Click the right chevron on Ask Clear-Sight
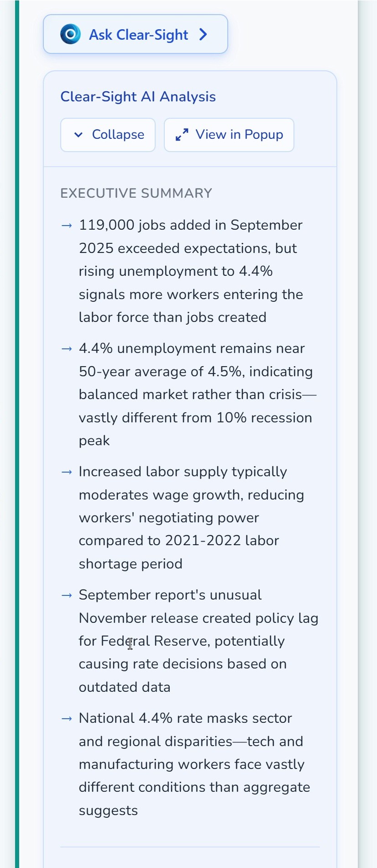Screen dimensions: 377x868 point(204,34)
